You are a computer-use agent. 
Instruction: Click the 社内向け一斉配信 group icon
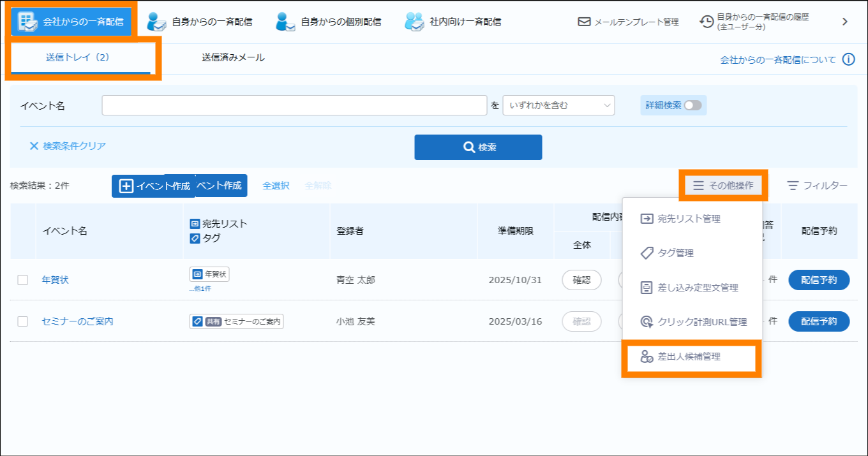point(414,22)
